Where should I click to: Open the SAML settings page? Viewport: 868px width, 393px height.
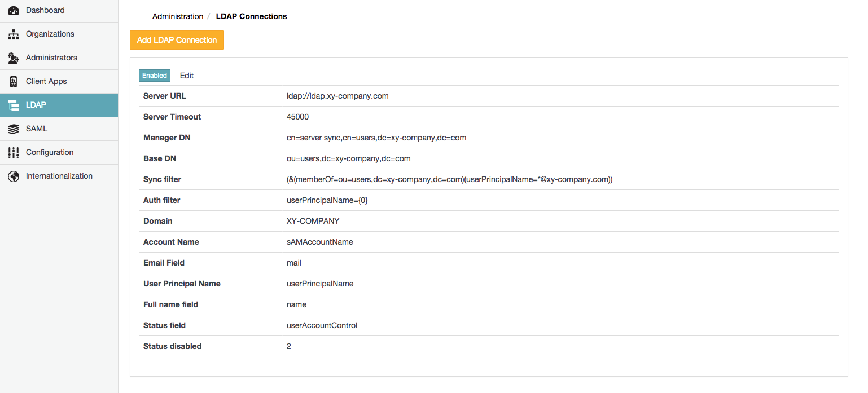(x=37, y=129)
